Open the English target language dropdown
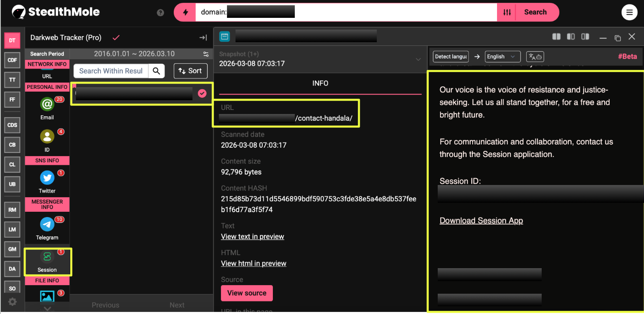 pyautogui.click(x=502, y=57)
